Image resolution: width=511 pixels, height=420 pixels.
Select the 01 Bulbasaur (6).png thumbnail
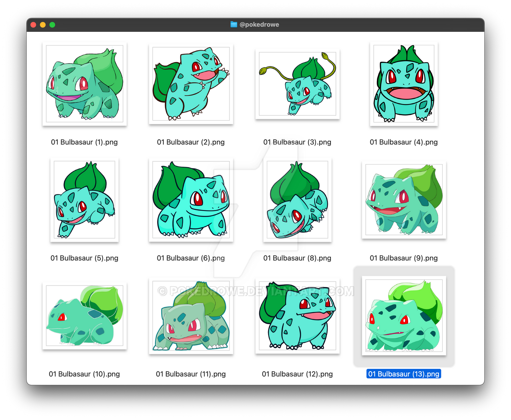(x=191, y=200)
